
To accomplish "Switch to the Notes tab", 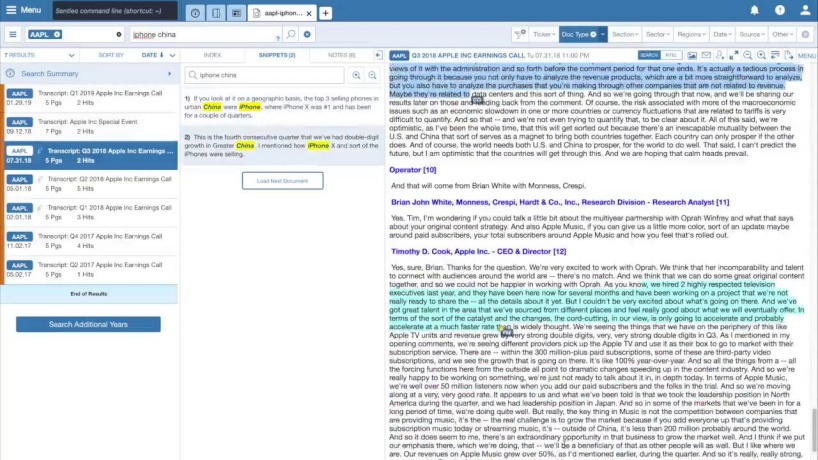I will pos(341,55).
